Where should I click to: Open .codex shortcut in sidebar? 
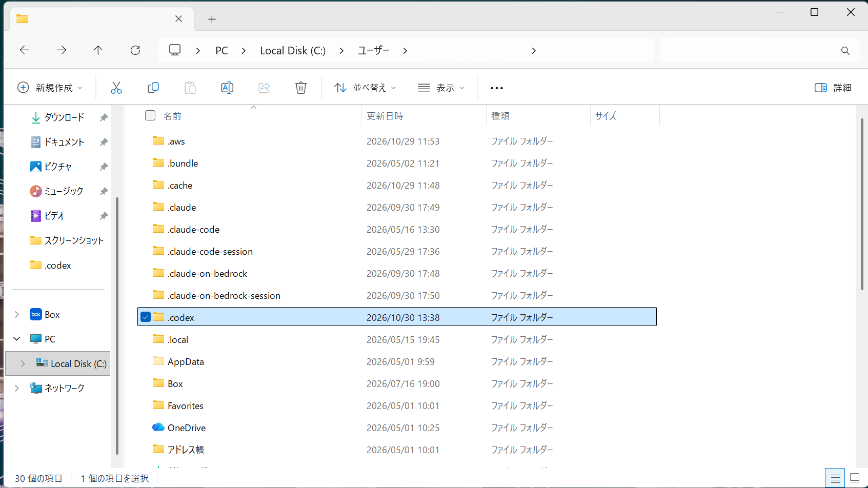click(57, 265)
